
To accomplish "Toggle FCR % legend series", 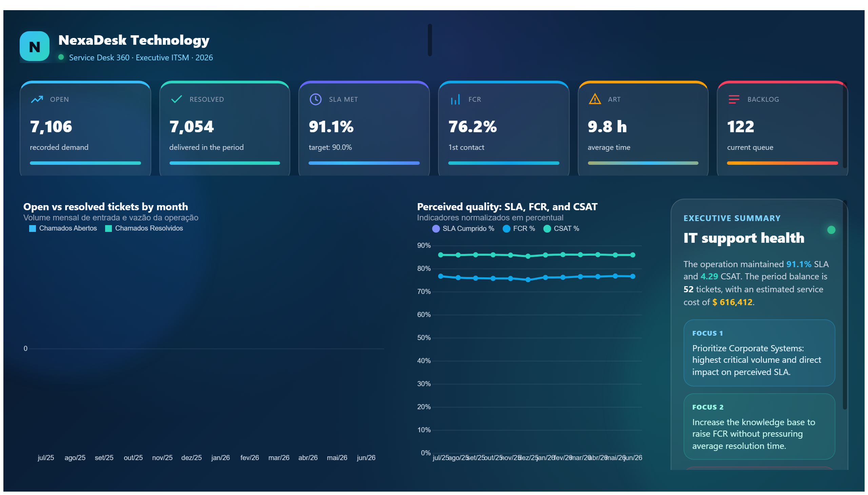I will point(518,229).
